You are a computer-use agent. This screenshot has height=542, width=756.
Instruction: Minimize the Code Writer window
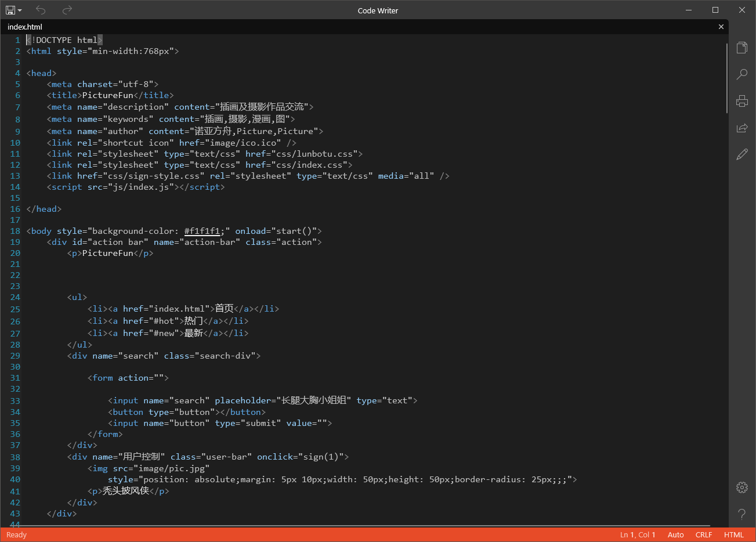click(x=689, y=10)
